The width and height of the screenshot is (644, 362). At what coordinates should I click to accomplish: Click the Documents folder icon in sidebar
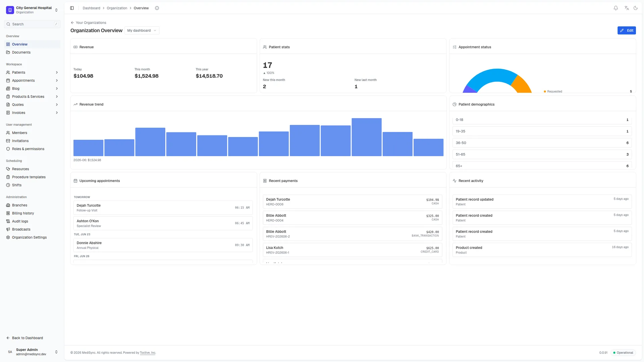pos(8,52)
